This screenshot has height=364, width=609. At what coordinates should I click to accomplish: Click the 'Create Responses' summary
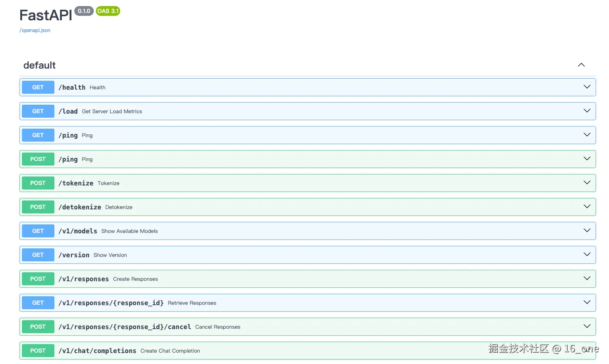[x=136, y=279]
